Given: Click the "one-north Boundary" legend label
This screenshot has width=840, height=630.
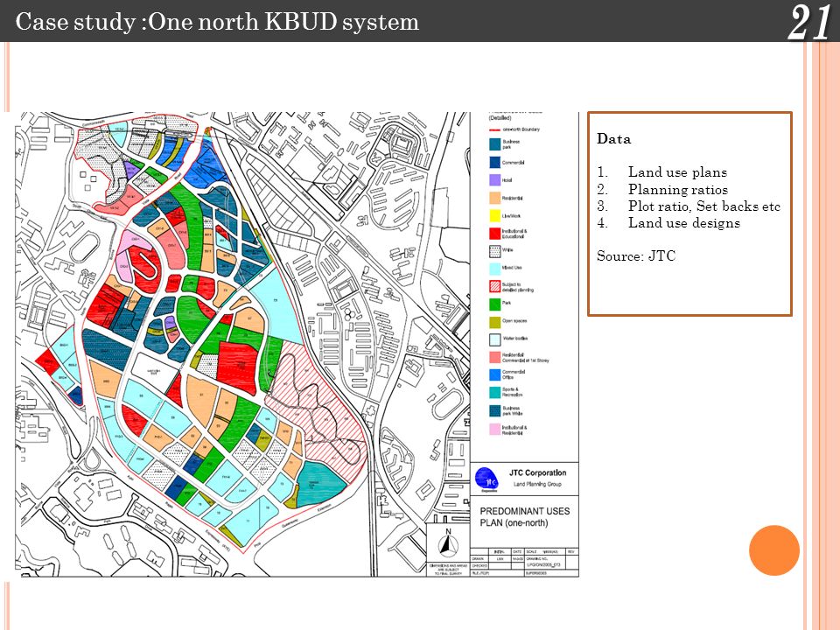Looking at the screenshot, I should [x=521, y=129].
